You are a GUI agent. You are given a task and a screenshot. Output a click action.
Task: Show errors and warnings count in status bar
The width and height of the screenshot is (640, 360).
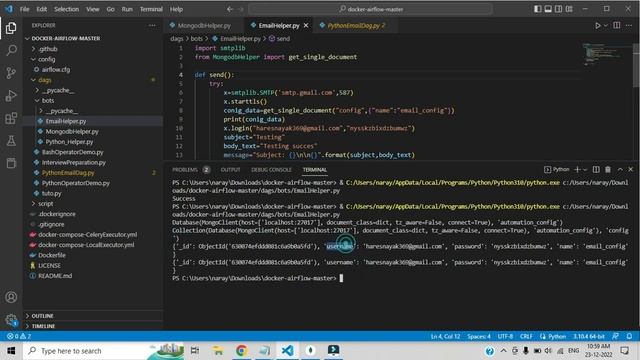[x=19, y=336]
